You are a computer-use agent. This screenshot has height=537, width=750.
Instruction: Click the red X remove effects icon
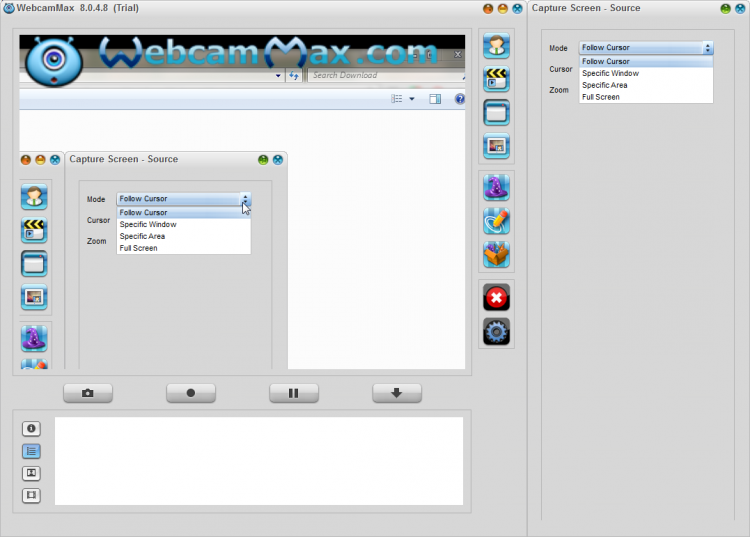tap(496, 297)
